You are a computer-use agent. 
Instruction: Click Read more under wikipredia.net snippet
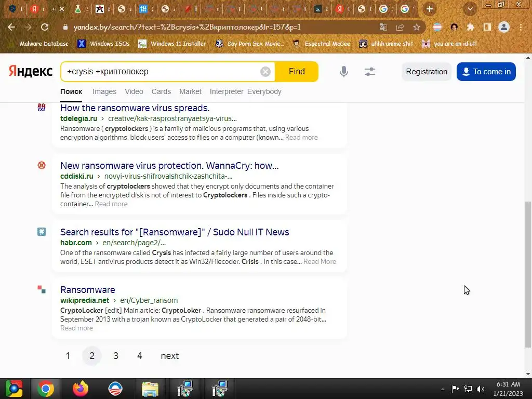(77, 328)
